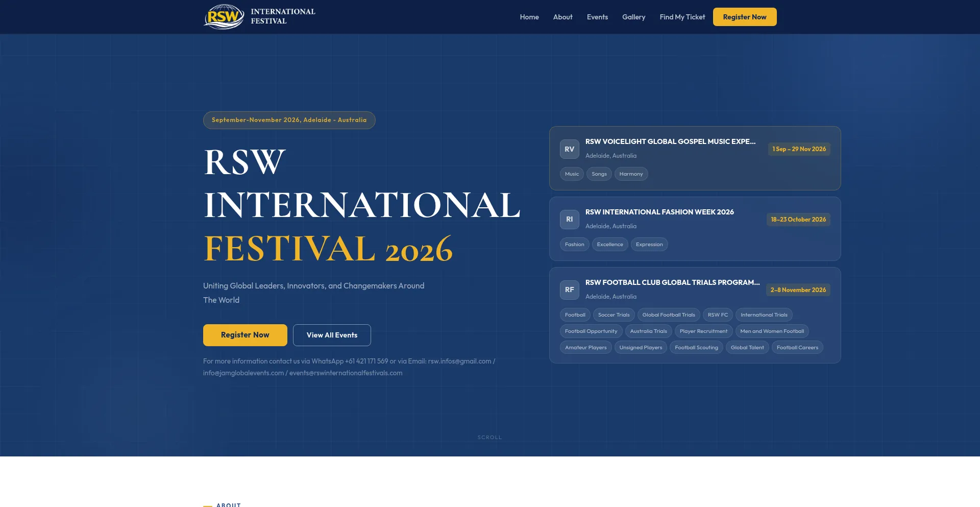Select the Football Scouting tag
The width and height of the screenshot is (980, 507).
(696, 348)
